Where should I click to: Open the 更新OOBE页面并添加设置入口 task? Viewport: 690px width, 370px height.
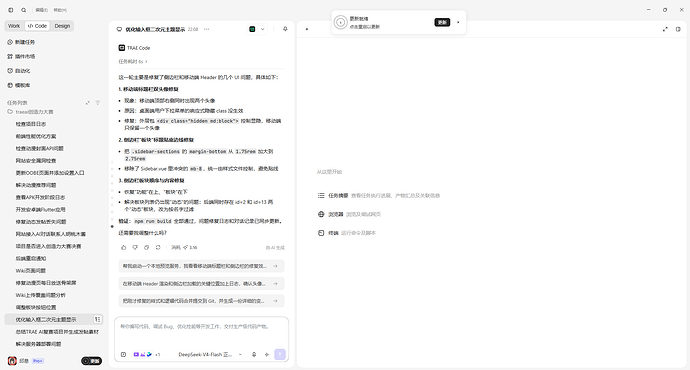pyautogui.click(x=50, y=173)
